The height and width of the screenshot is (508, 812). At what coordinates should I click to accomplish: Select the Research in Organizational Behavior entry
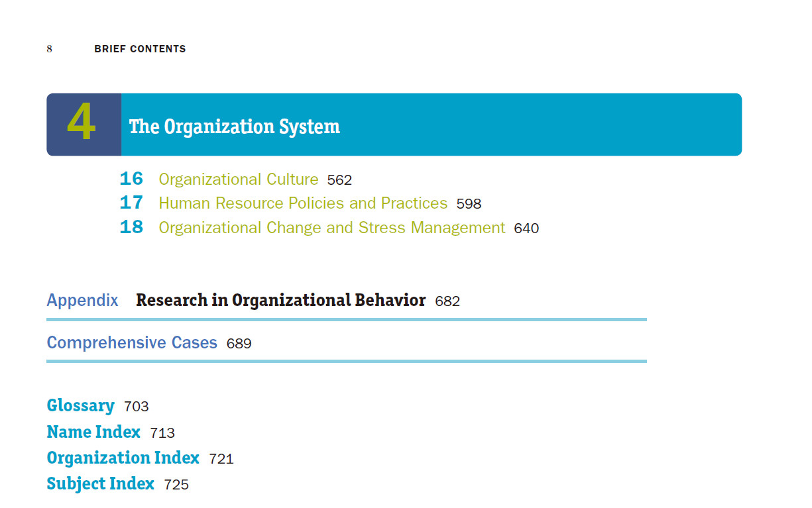pyautogui.click(x=280, y=300)
